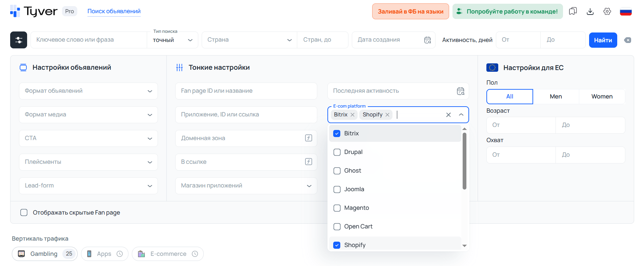This screenshot has width=644, height=266.
Task: Click the function icon in В ссылке
Action: (x=308, y=161)
